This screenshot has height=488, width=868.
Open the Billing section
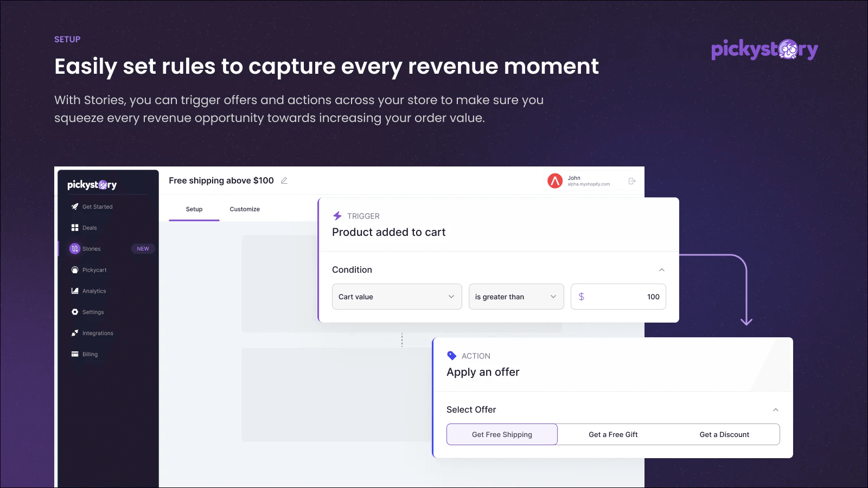pos(90,354)
